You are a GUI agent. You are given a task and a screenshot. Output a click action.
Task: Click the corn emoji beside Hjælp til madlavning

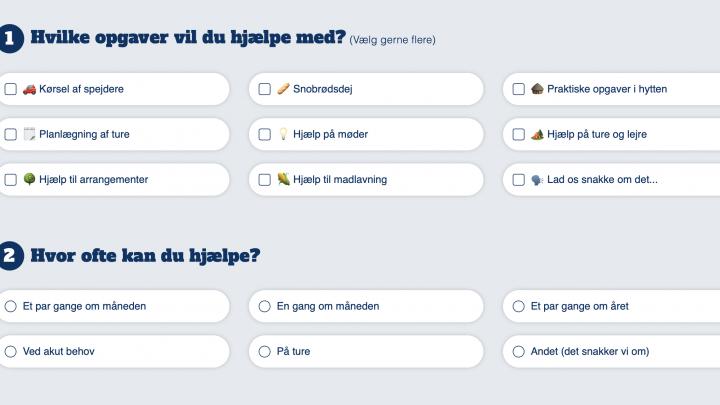(x=283, y=179)
